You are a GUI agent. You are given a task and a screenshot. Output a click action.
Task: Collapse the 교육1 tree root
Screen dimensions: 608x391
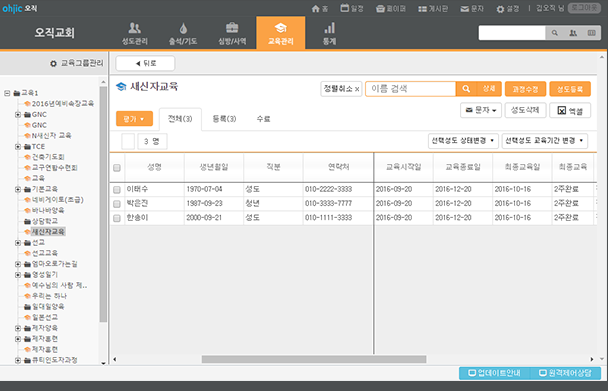[7, 93]
